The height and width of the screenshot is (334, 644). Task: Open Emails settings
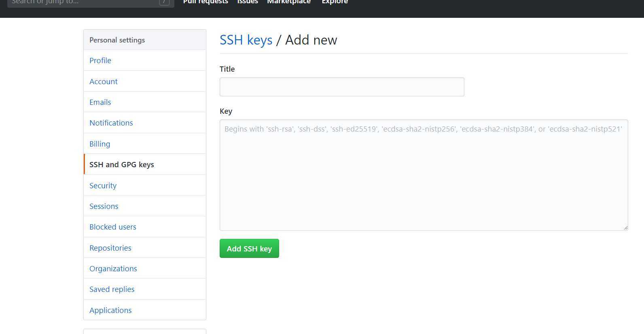(x=144, y=102)
